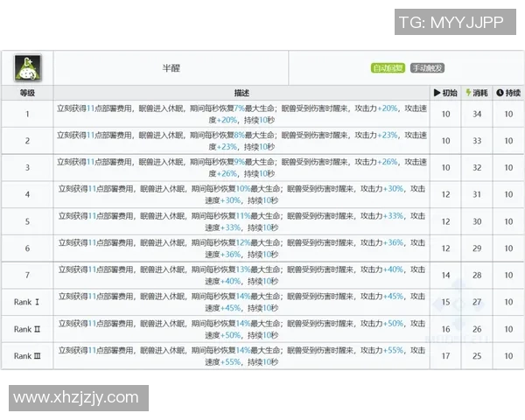
Task: Click initial value 15 in Rank Ⅰ row
Action: point(445,302)
